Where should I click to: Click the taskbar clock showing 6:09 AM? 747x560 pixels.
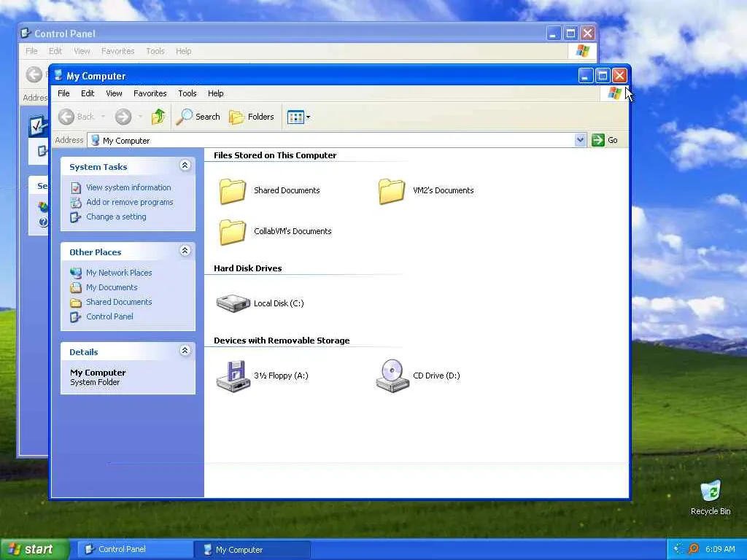(x=720, y=549)
